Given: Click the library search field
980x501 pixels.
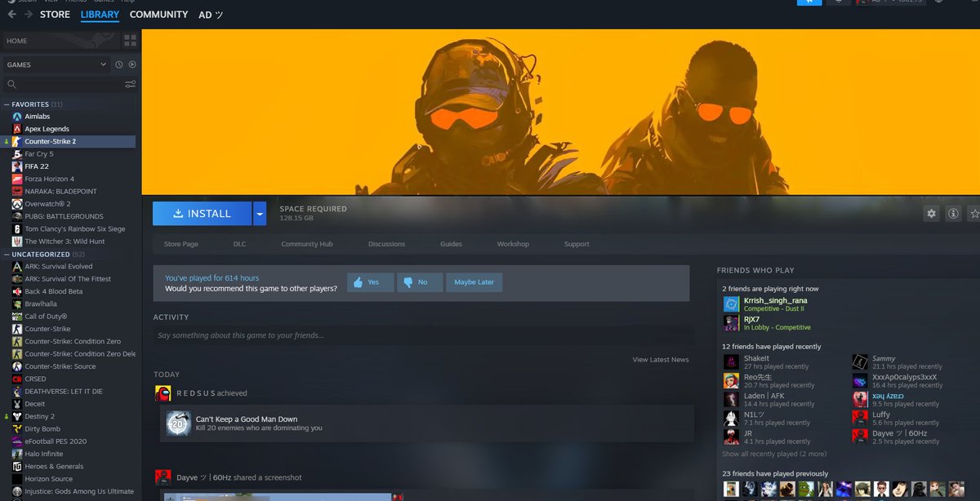Looking at the screenshot, I should point(65,84).
